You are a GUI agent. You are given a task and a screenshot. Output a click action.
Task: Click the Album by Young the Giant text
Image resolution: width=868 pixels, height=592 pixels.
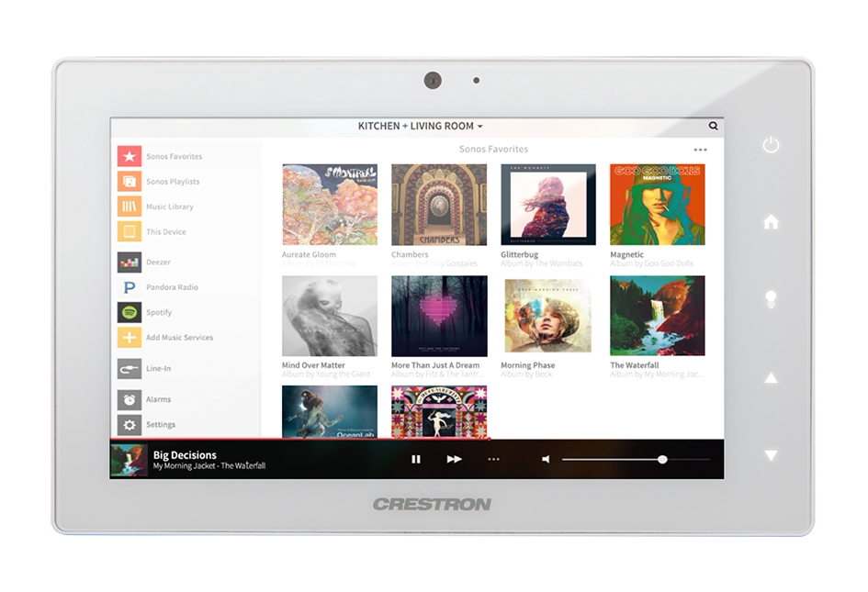pyautogui.click(x=326, y=374)
